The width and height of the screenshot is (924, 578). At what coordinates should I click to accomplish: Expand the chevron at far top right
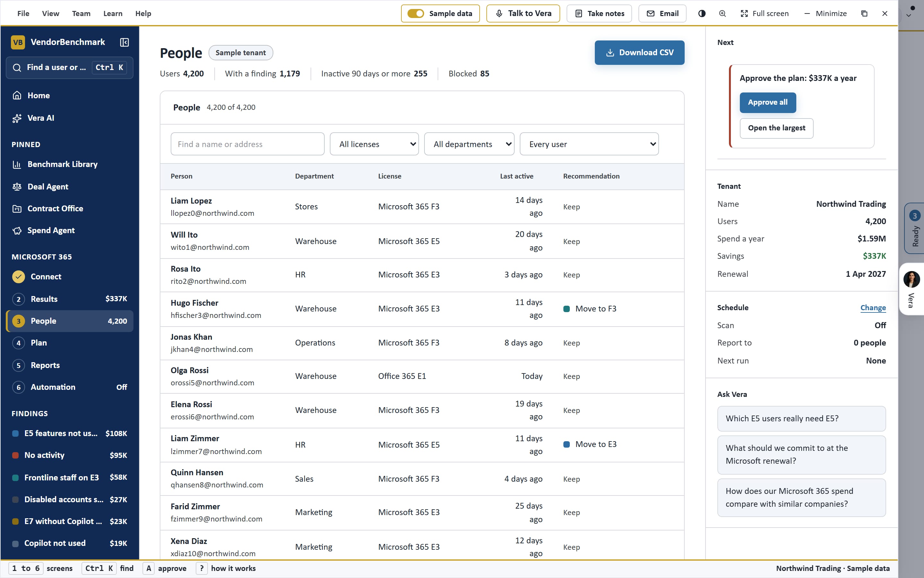point(909,16)
